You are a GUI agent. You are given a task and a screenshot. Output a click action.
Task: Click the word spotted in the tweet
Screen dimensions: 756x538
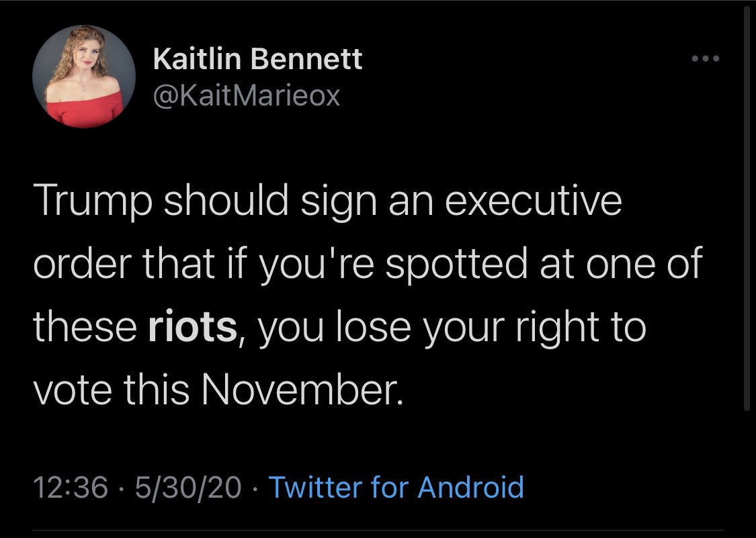point(456,264)
